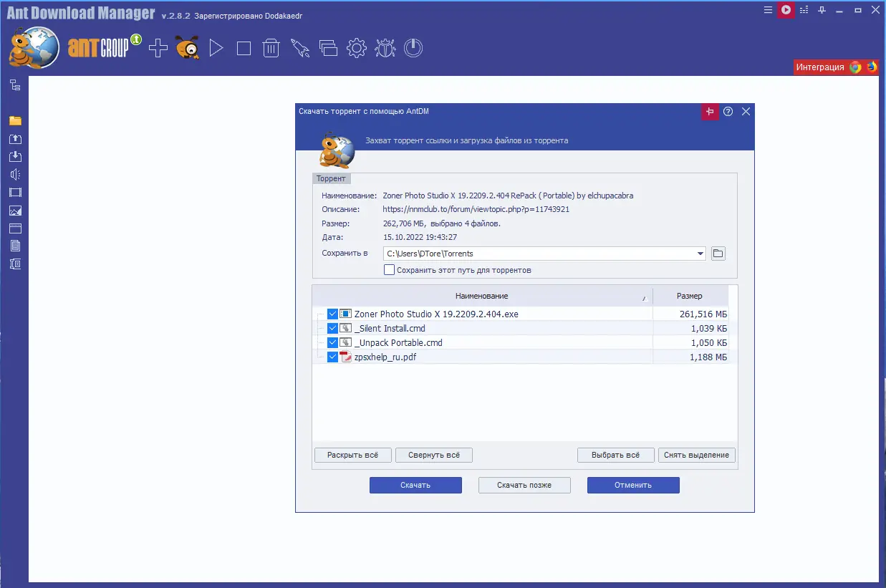Start downloads with the play triangle icon
The image size is (886, 588).
coord(216,48)
